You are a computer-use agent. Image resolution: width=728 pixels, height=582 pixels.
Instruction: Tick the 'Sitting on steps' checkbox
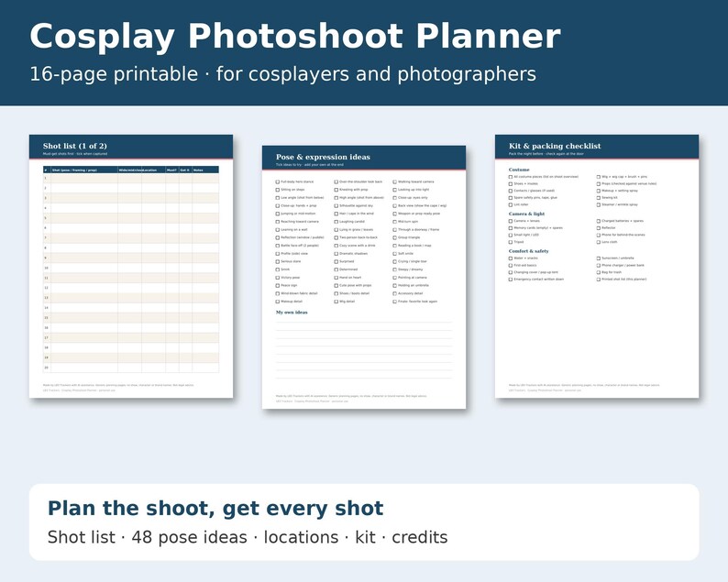(278, 190)
